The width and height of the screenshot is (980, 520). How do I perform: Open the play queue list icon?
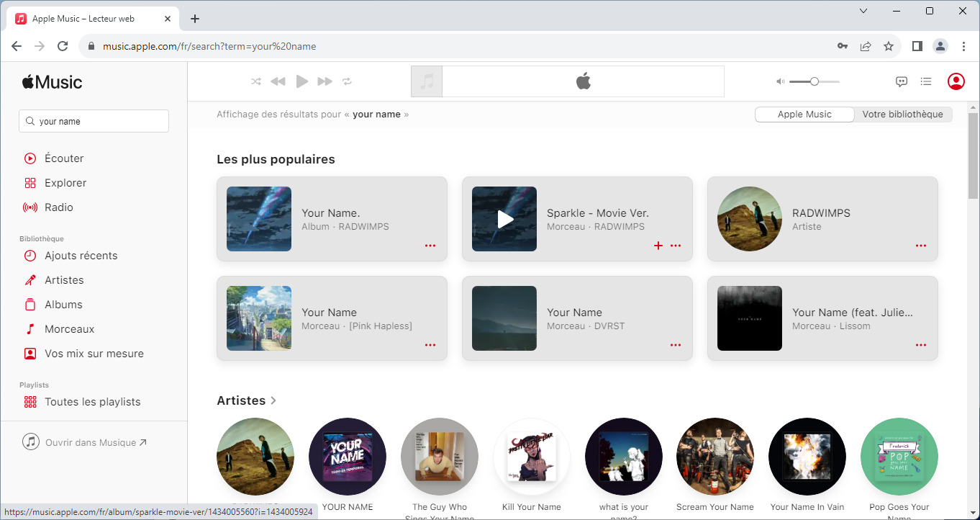[x=926, y=81]
